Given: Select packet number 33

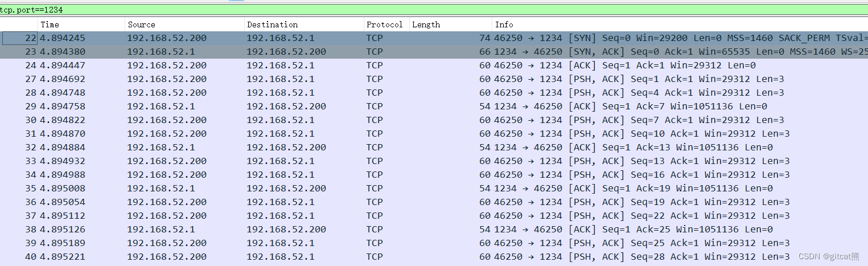Looking at the screenshot, I should [x=434, y=161].
